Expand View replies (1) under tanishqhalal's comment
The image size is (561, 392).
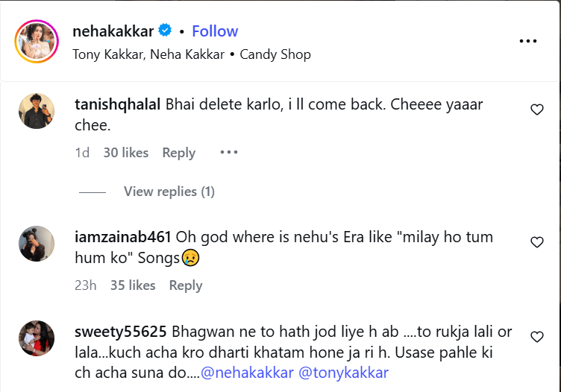(x=169, y=192)
